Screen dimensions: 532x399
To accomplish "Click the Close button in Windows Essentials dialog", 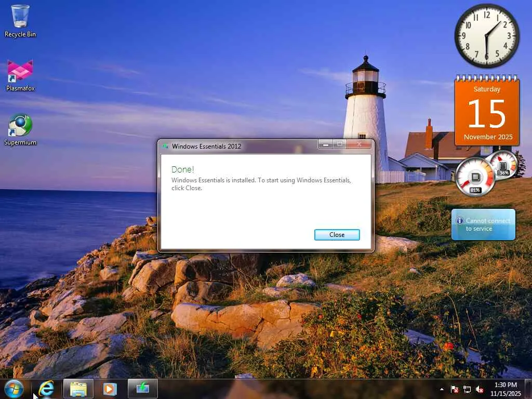I will [x=337, y=235].
